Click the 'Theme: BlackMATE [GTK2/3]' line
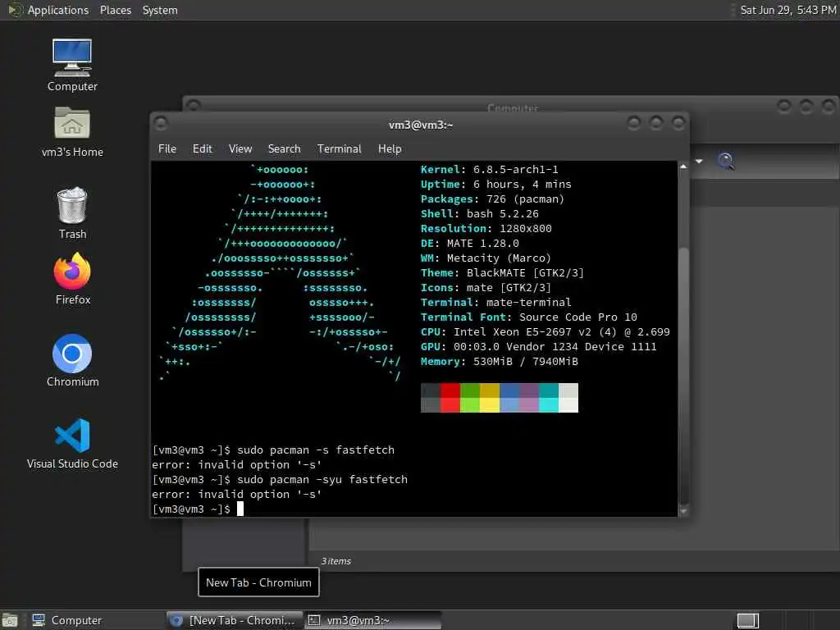The width and height of the screenshot is (840, 630). tap(502, 272)
